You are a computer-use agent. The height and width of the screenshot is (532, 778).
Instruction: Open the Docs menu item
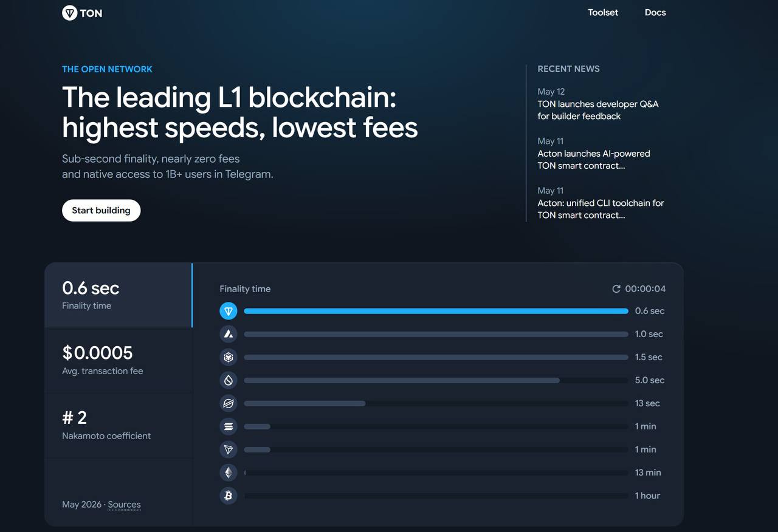(655, 13)
